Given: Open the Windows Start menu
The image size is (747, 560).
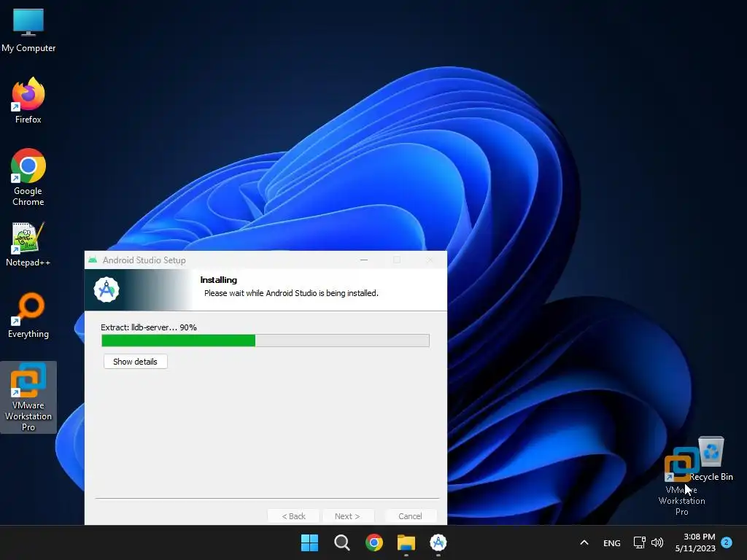Looking at the screenshot, I should [x=309, y=542].
